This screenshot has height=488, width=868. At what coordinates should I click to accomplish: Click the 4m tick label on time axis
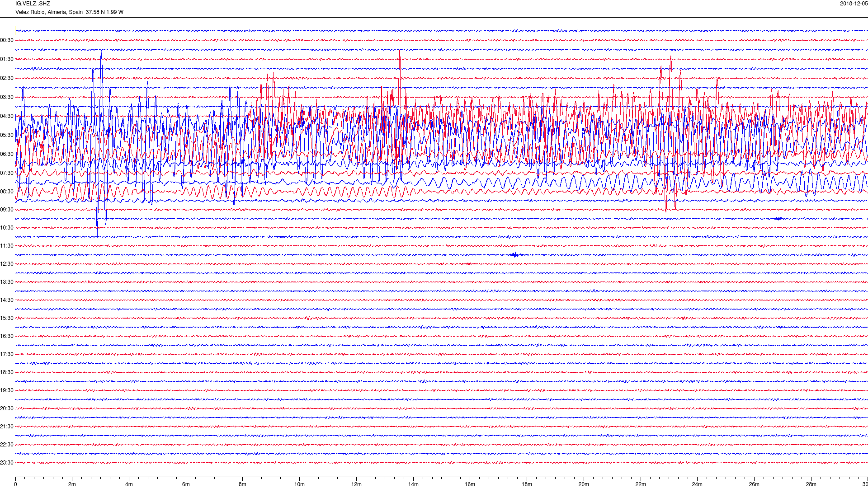tap(129, 484)
